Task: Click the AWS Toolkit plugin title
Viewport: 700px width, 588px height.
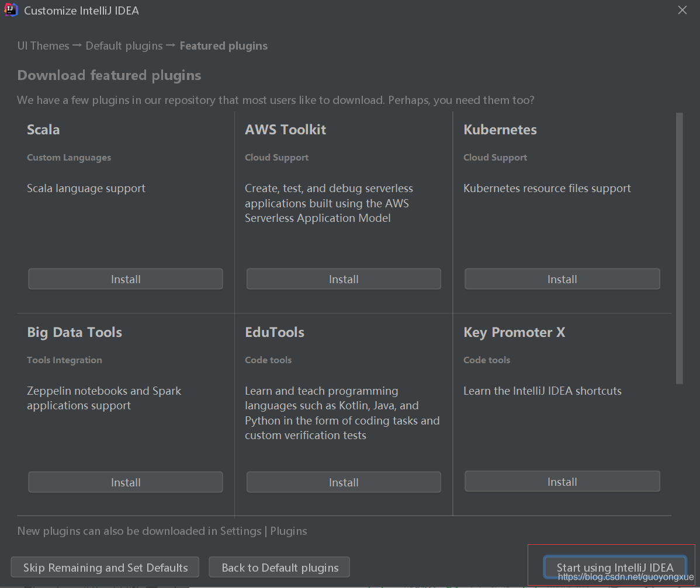Action: pyautogui.click(x=285, y=130)
